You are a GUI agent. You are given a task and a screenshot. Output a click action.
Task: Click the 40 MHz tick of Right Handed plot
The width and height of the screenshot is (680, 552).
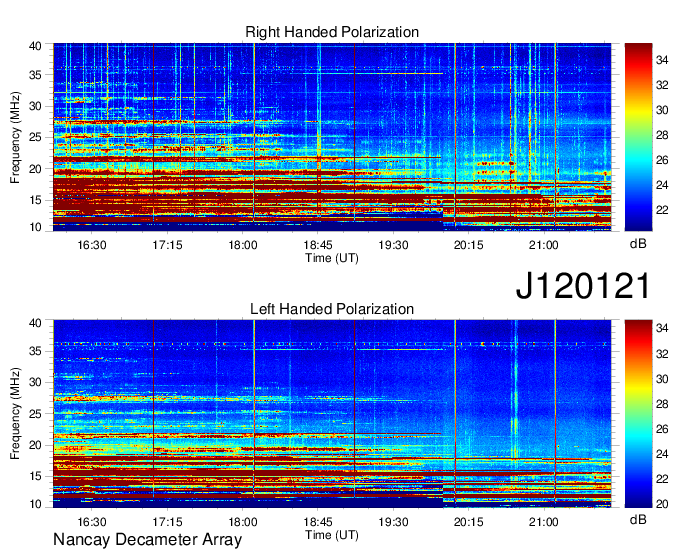click(35, 46)
